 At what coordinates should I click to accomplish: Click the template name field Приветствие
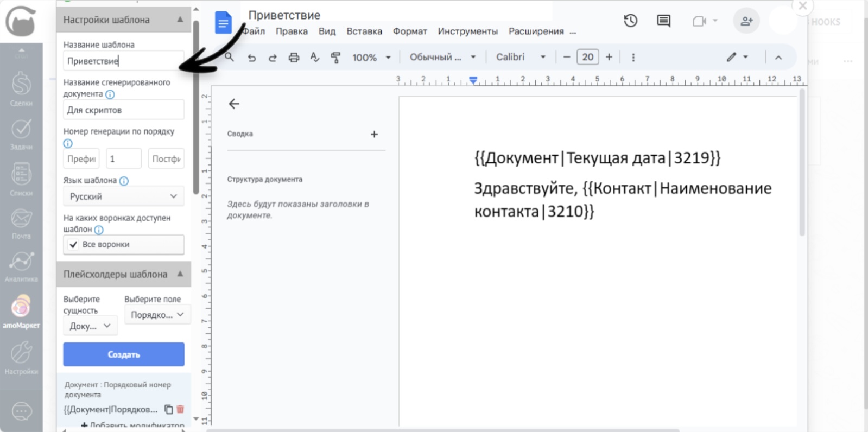pyautogui.click(x=124, y=61)
